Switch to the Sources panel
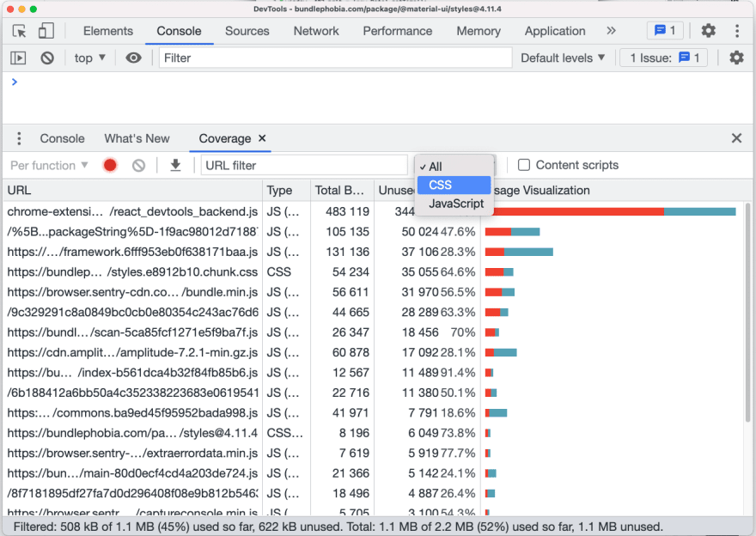Image resolution: width=756 pixels, height=536 pixels. [x=247, y=31]
